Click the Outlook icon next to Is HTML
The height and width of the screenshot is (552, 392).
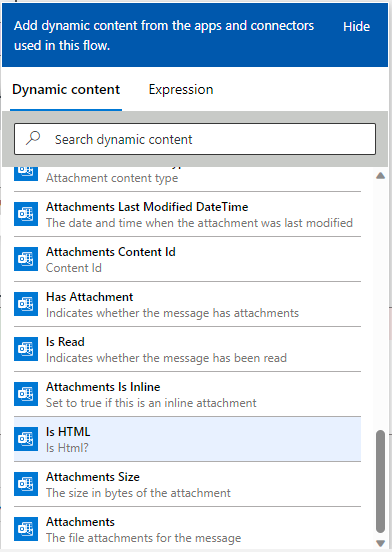(x=26, y=439)
